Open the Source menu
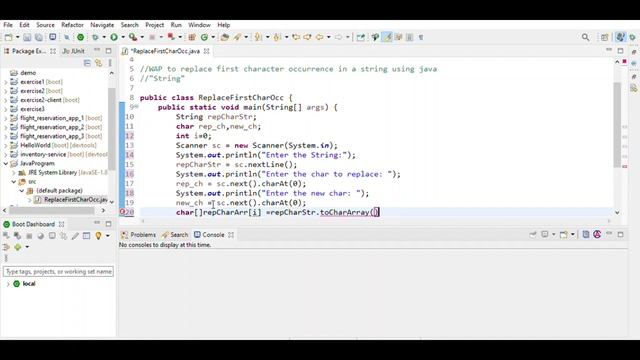This screenshot has width=640, height=360. pos(45,25)
